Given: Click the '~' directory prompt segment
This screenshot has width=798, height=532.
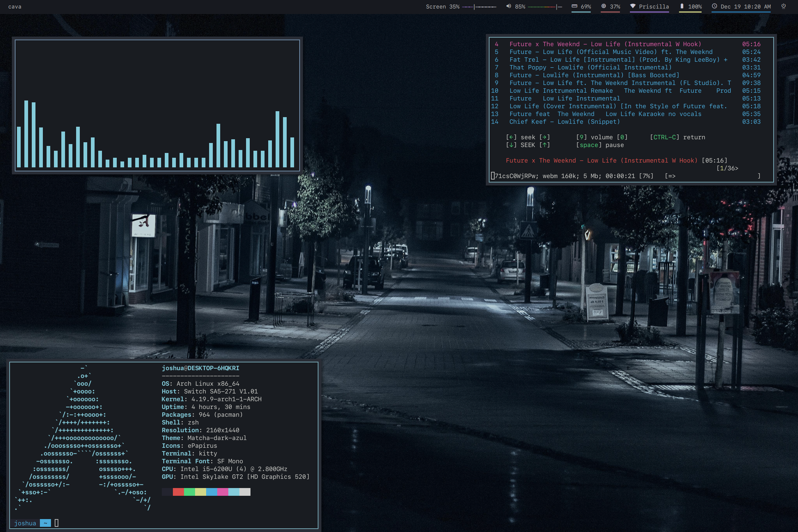Looking at the screenshot, I should coord(45,523).
